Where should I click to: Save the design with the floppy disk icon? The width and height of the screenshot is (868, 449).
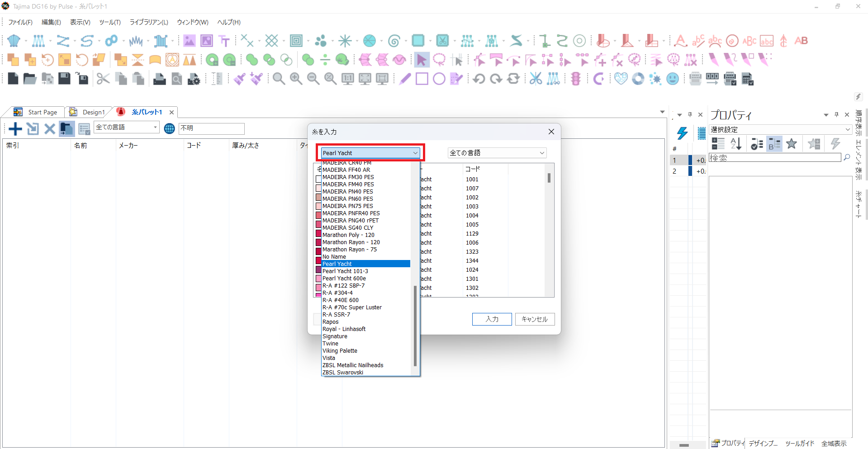point(65,79)
